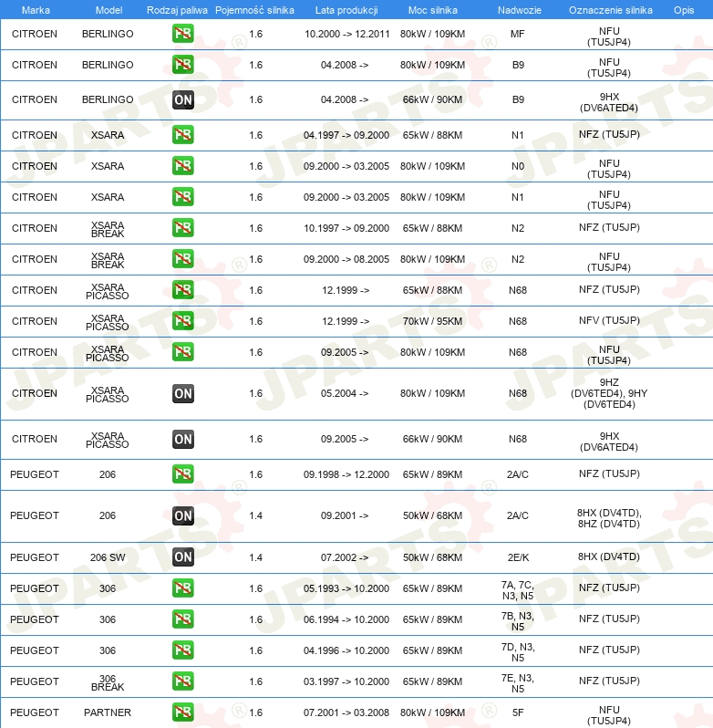Click body code 7E, N3, N5 cell
The height and width of the screenshot is (728, 713).
click(518, 683)
